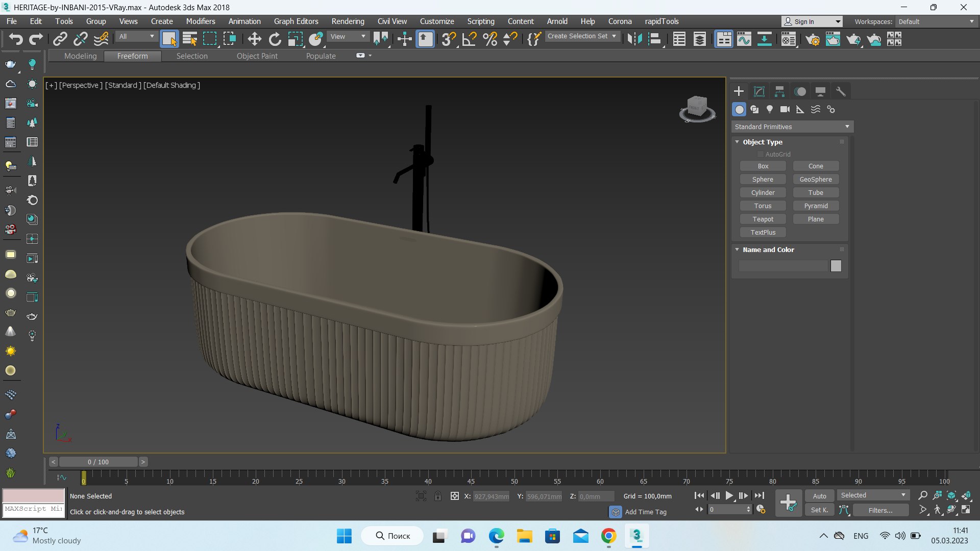
Task: Open the Rendering menu
Action: 348,21
